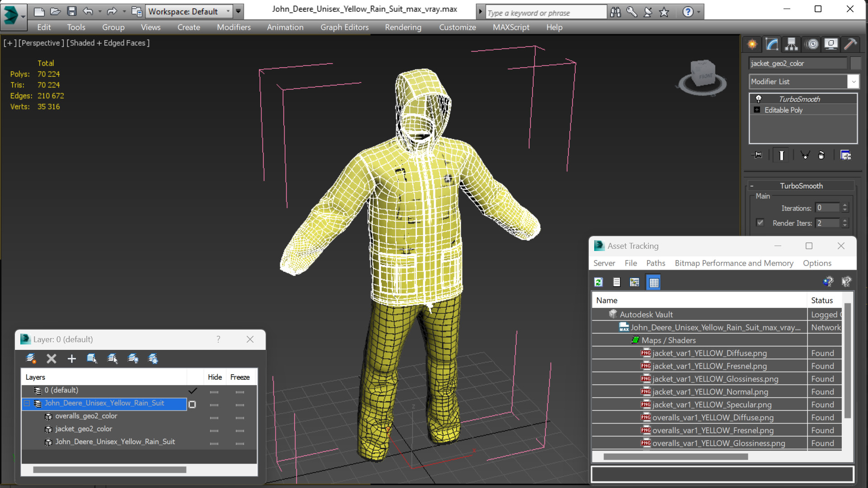Image resolution: width=868 pixels, height=488 pixels.
Task: Click the box toggle beside John_Deere layer
Action: point(192,404)
